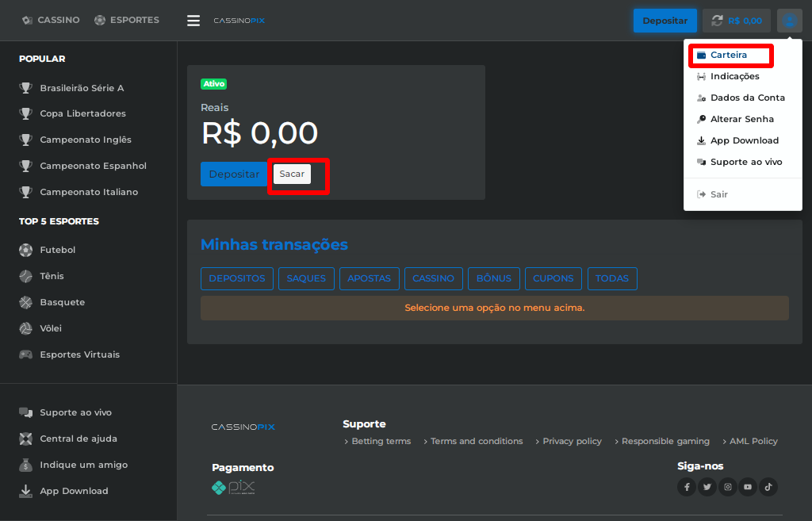Viewport: 812px width, 521px height.
Task: Click the TikTok icon in footer
Action: point(768,487)
